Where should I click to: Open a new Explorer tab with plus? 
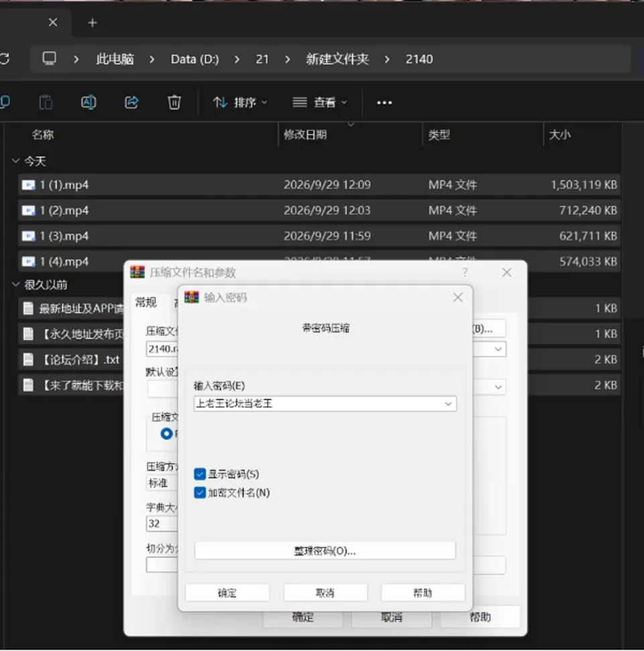92,23
